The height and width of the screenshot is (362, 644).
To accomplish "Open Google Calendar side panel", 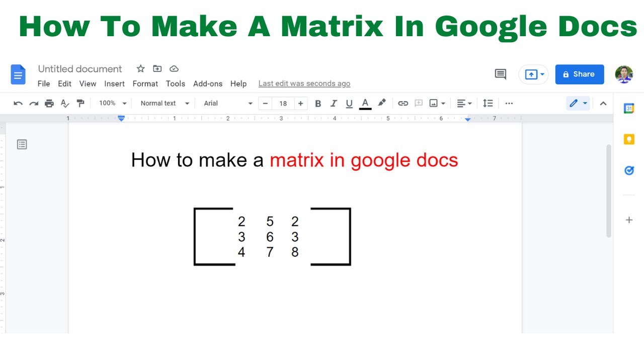I will coord(629,108).
